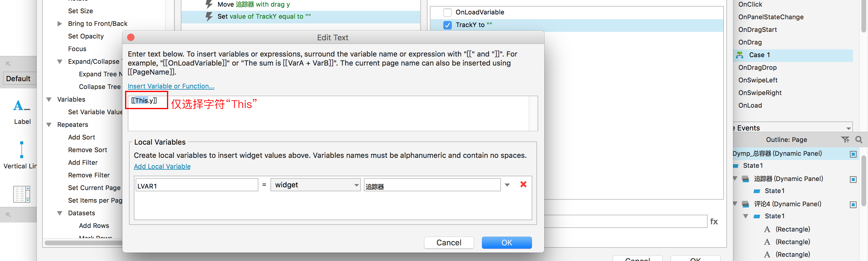Viewport: 868px width, 261px height.
Task: Click the lightning icon of Set value action
Action: [x=209, y=17]
